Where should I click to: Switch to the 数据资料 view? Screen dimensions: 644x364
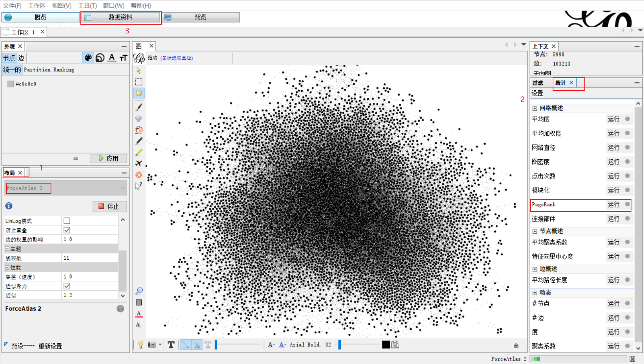pos(121,17)
